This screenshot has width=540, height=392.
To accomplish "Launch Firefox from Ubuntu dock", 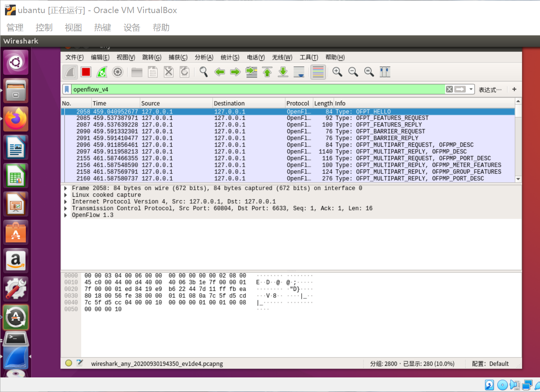I will click(x=16, y=119).
